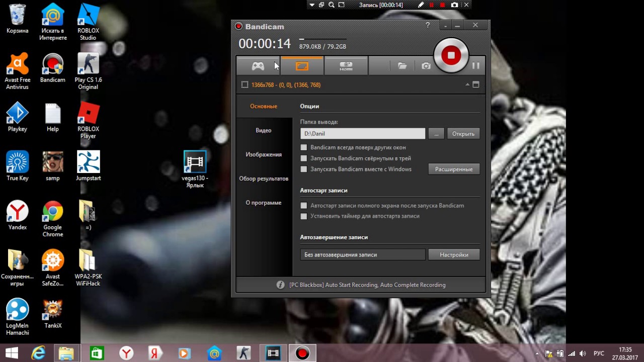
Task: Click Bandicam red record icon on taskbar
Action: [x=302, y=353]
